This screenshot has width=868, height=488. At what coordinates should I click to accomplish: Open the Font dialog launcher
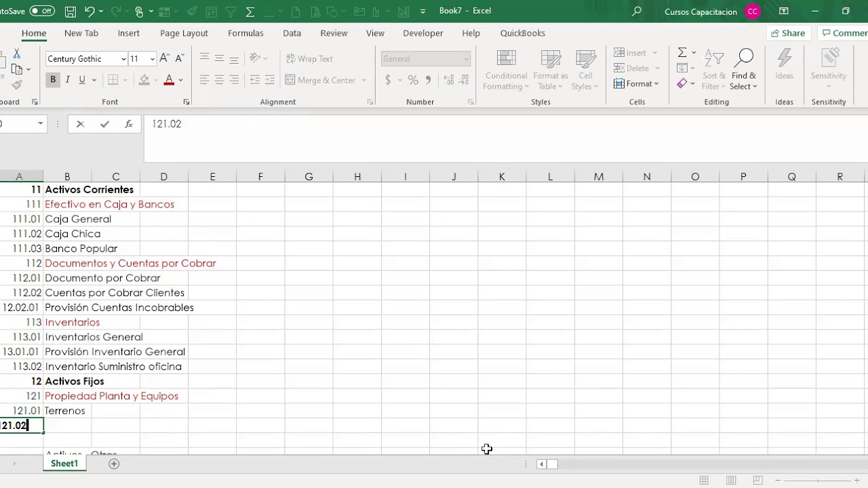click(x=186, y=102)
